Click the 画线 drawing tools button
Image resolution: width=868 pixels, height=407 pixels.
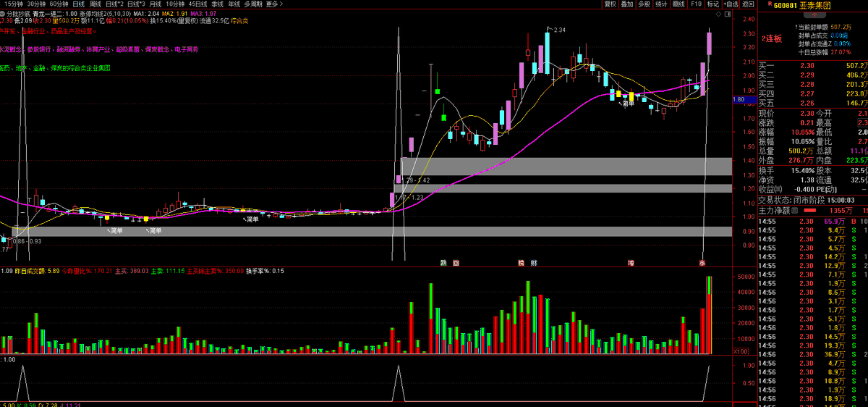coord(678,4)
